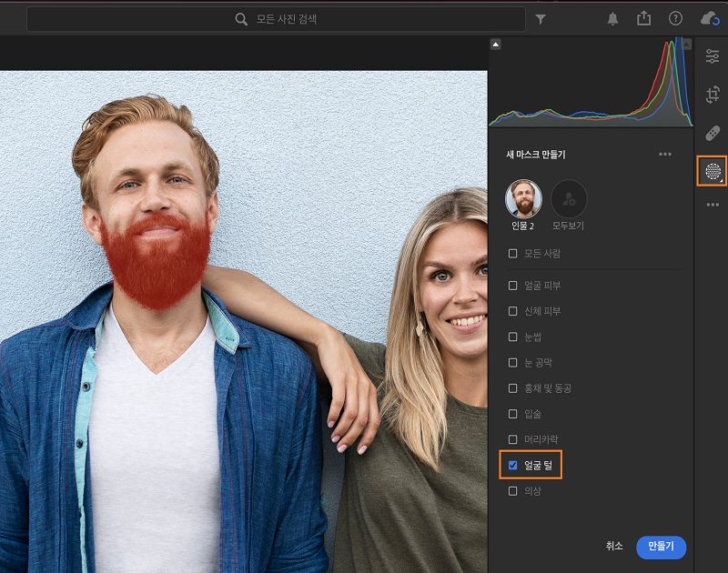Select the Masking tool icon
The image size is (728, 573).
point(713,171)
